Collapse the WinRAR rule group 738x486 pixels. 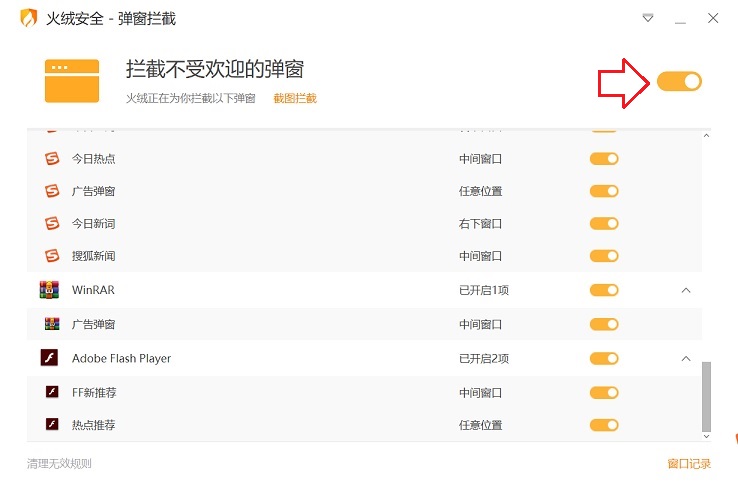(685, 290)
